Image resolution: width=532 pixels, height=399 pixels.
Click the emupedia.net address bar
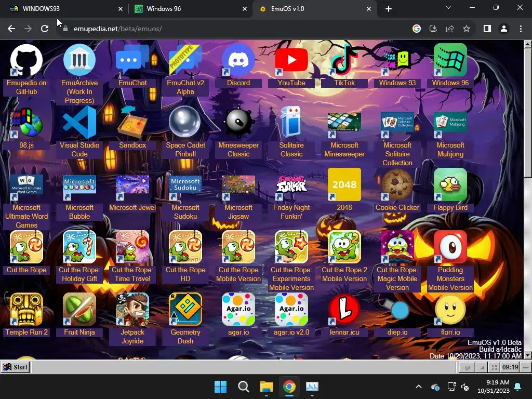pyautogui.click(x=234, y=29)
